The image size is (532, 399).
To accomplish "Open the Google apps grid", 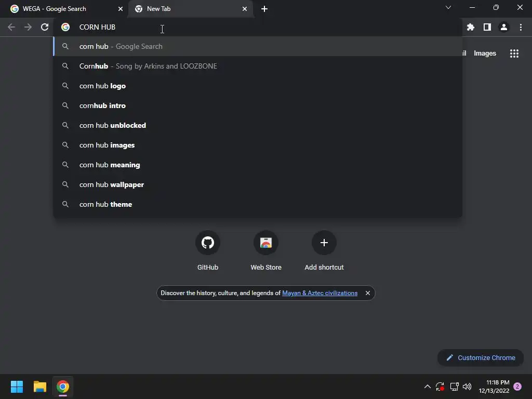I will click(514, 54).
